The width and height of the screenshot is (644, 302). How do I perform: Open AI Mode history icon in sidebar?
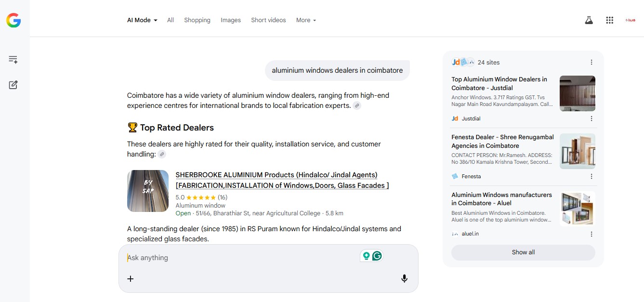13,60
